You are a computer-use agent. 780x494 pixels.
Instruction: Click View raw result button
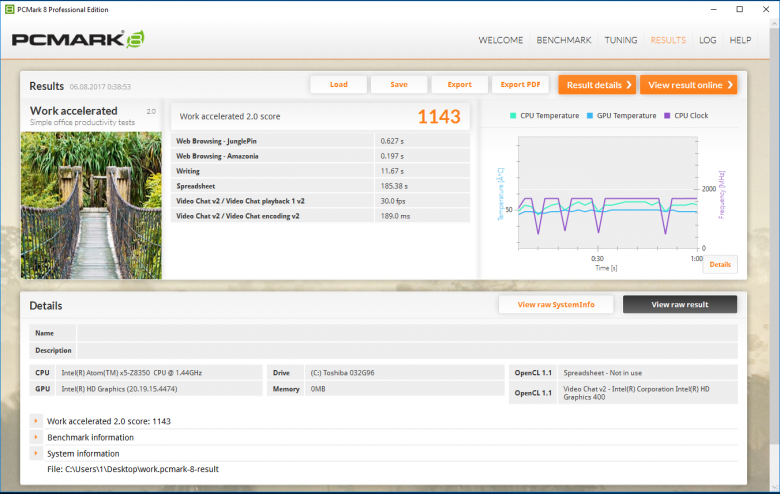(680, 304)
